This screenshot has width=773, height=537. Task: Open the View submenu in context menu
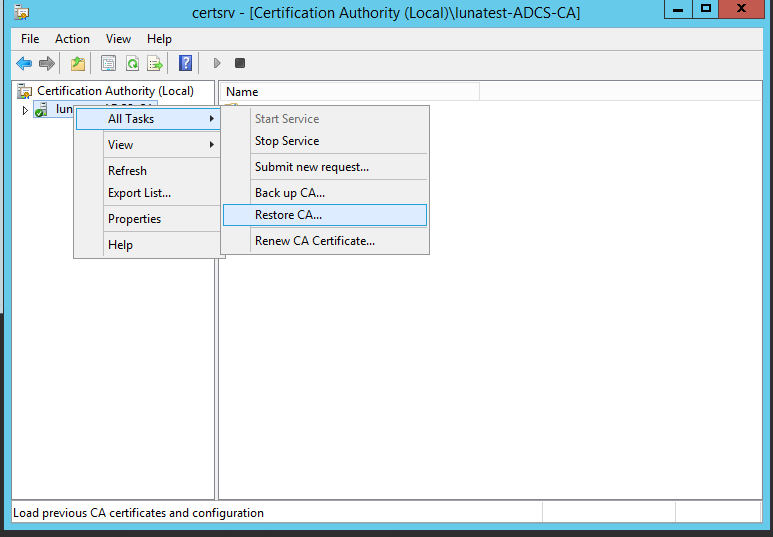coord(148,145)
